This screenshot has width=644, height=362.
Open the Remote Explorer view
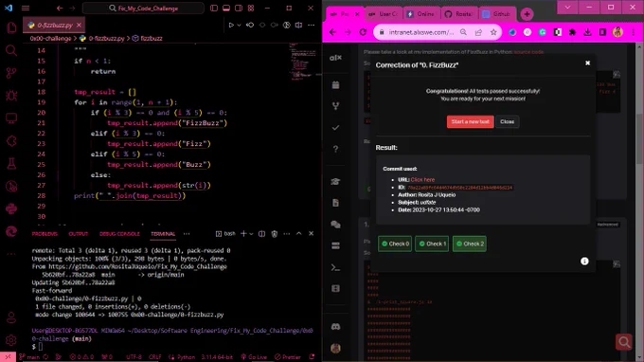11,118
